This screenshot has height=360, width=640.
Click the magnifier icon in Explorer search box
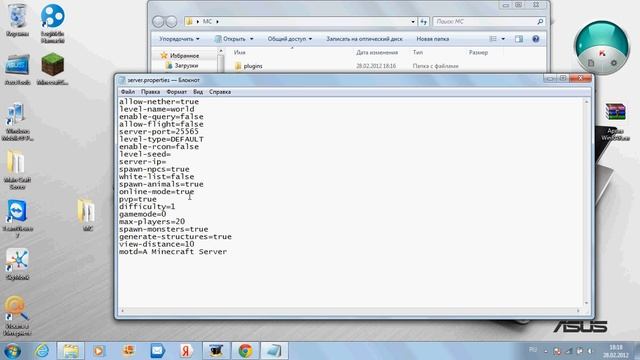tap(540, 22)
